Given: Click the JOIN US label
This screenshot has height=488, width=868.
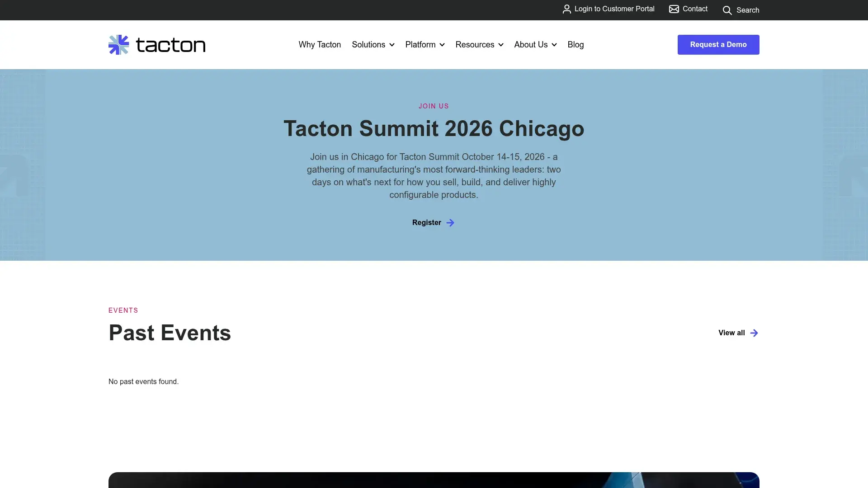Looking at the screenshot, I should (x=434, y=106).
